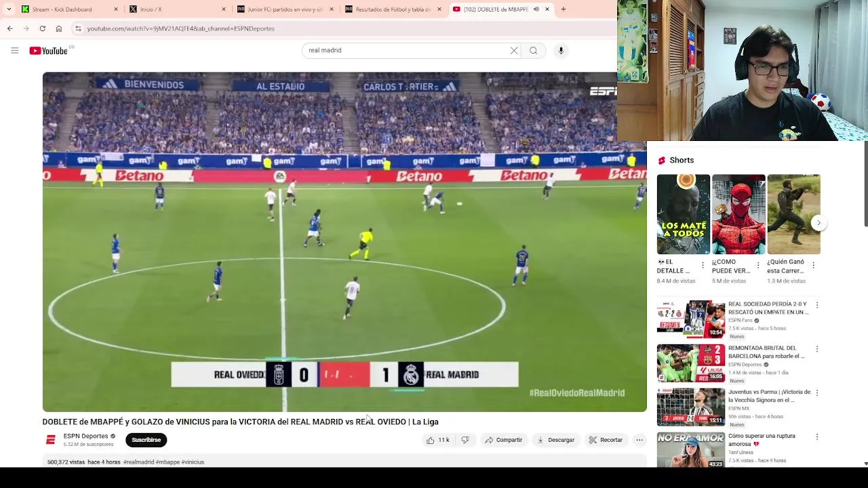Go back with the browser back arrow
This screenshot has width=868, height=488.
coord(9,28)
